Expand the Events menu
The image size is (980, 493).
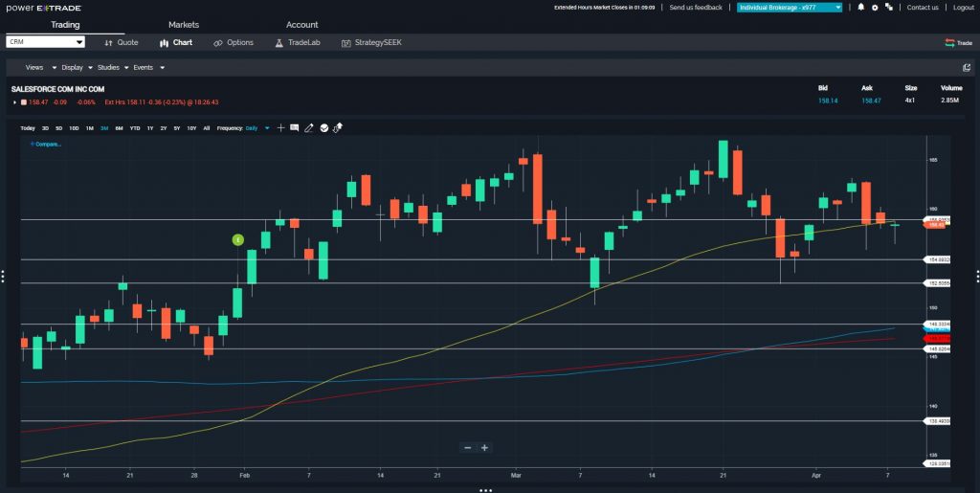tap(148, 67)
